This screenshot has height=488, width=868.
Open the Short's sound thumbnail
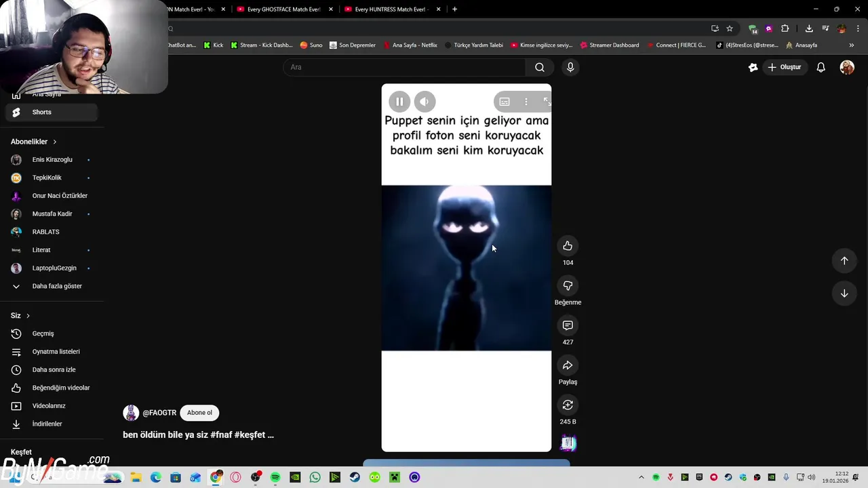pos(568,443)
